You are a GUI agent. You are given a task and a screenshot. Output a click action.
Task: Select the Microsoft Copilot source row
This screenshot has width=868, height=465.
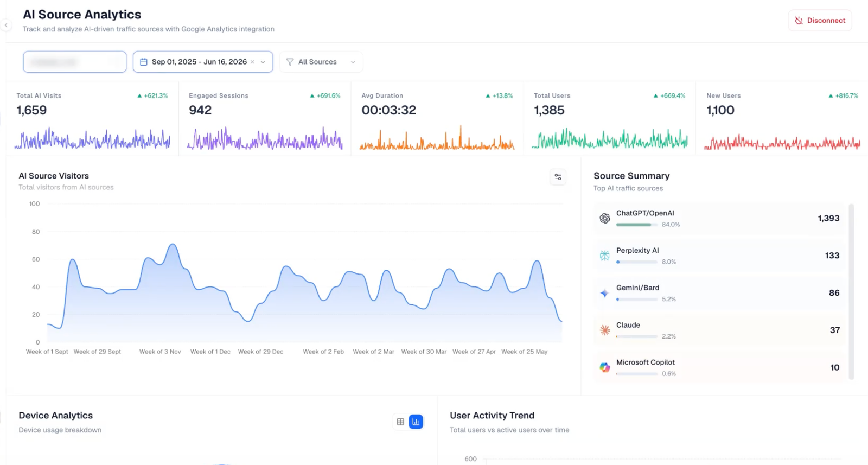click(719, 368)
